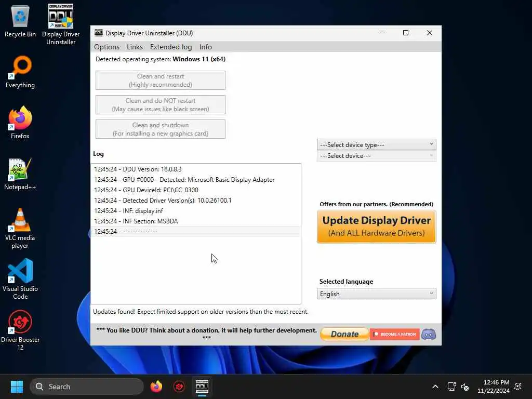Open Firefox from the taskbar
The width and height of the screenshot is (532, 399).
point(156,387)
